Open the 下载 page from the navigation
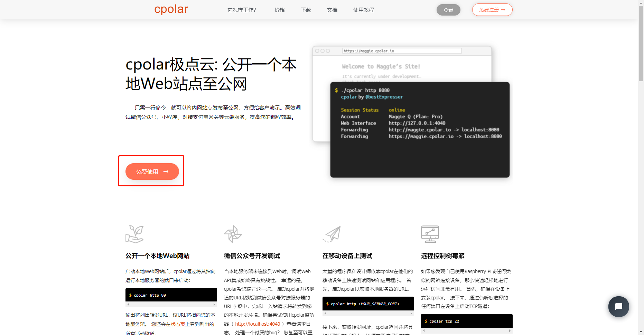Screen dimensions: 644x335 click(x=306, y=10)
